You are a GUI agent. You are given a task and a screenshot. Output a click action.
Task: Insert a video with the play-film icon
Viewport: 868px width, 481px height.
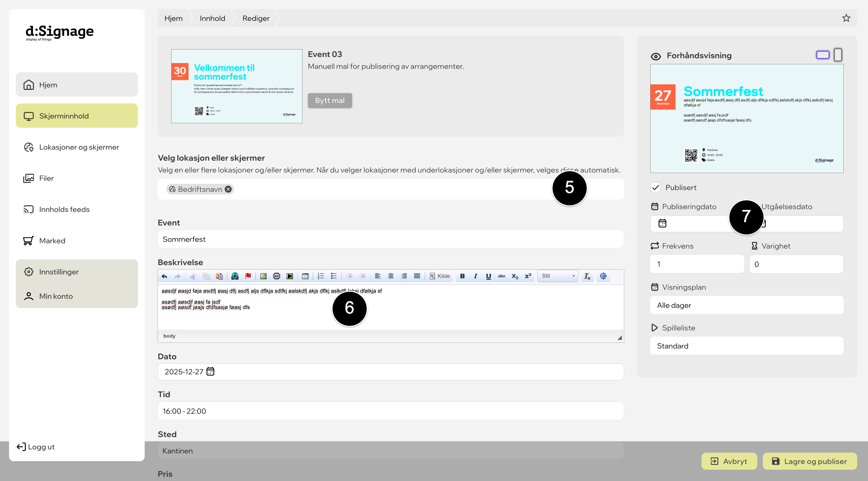point(290,276)
